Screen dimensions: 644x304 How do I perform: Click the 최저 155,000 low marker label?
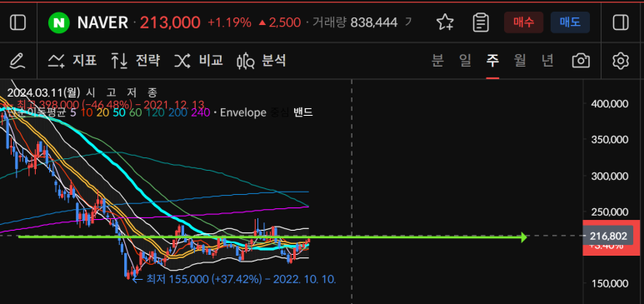[241, 280]
